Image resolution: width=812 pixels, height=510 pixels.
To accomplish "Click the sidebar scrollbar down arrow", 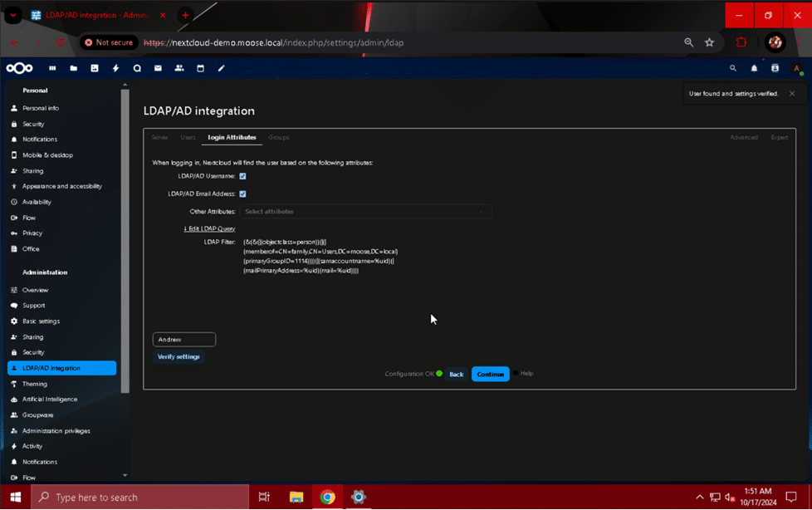I will click(125, 475).
